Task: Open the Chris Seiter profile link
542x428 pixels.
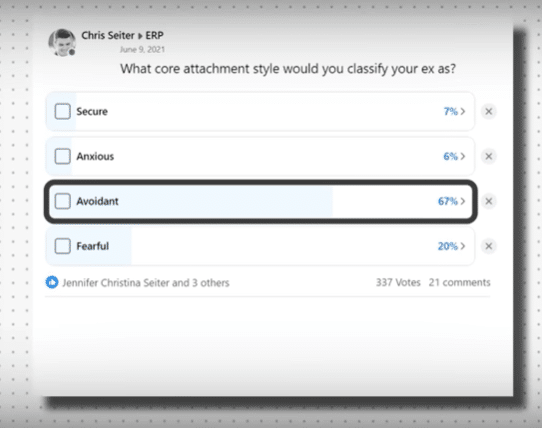Action: pyautogui.click(x=108, y=35)
